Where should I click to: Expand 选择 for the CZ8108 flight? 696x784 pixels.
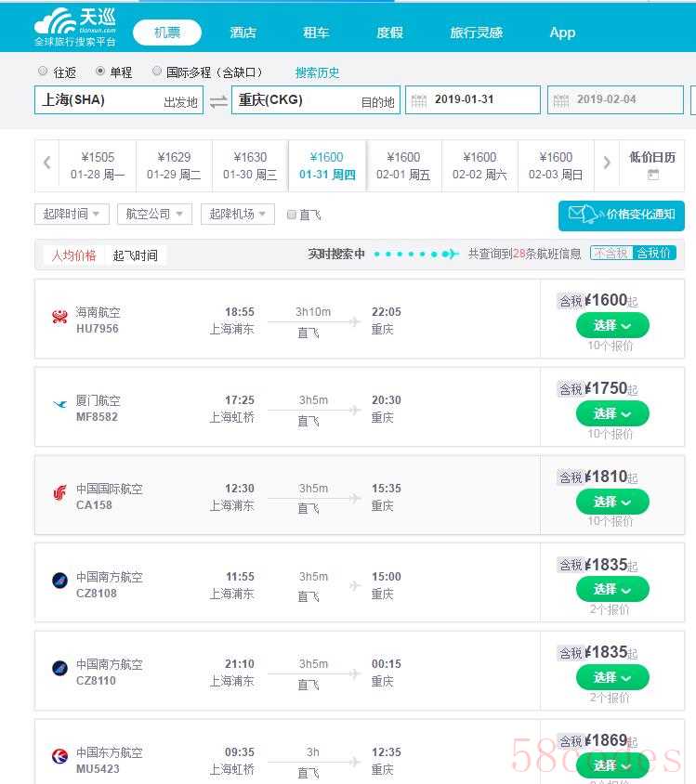pos(612,590)
